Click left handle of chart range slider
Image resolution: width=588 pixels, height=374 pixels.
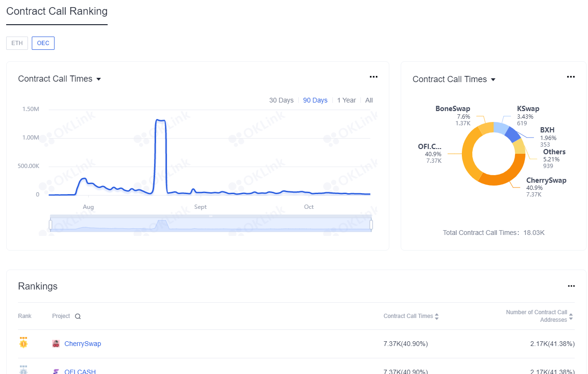click(x=50, y=224)
